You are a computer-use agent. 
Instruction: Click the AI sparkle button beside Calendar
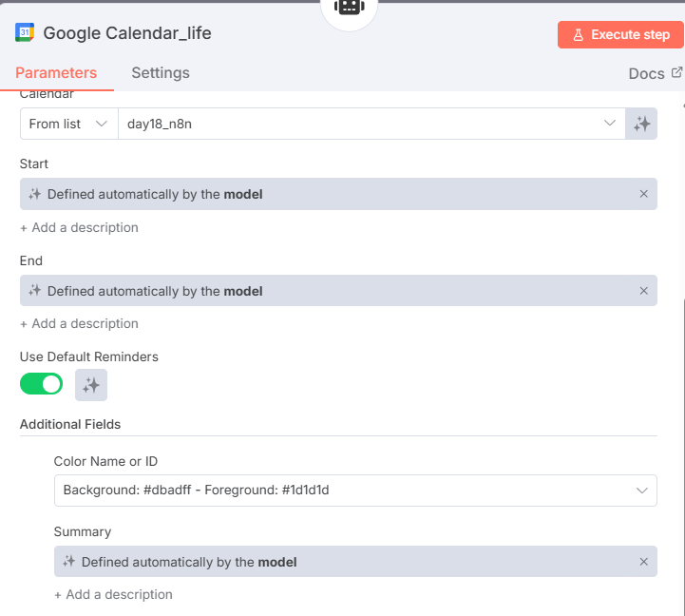coord(642,124)
